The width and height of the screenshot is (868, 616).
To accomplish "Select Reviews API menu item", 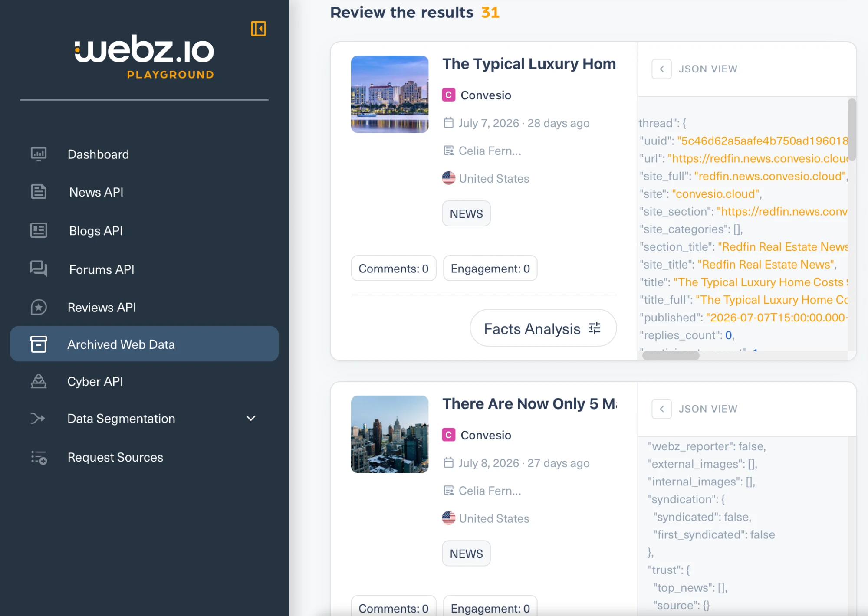I will (x=102, y=307).
